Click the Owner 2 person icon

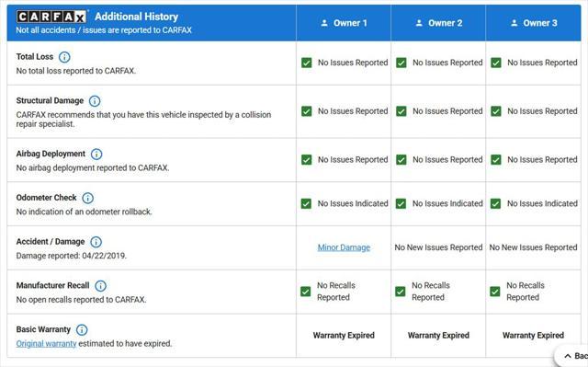419,23
